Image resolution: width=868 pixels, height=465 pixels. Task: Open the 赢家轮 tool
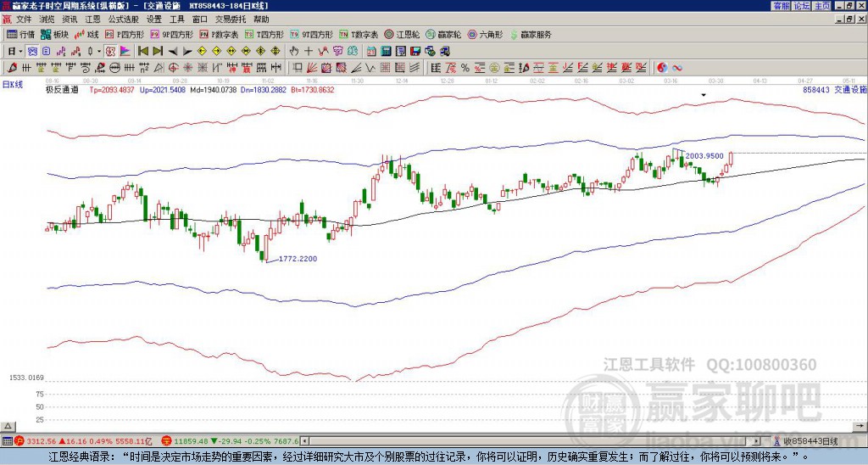[443, 34]
